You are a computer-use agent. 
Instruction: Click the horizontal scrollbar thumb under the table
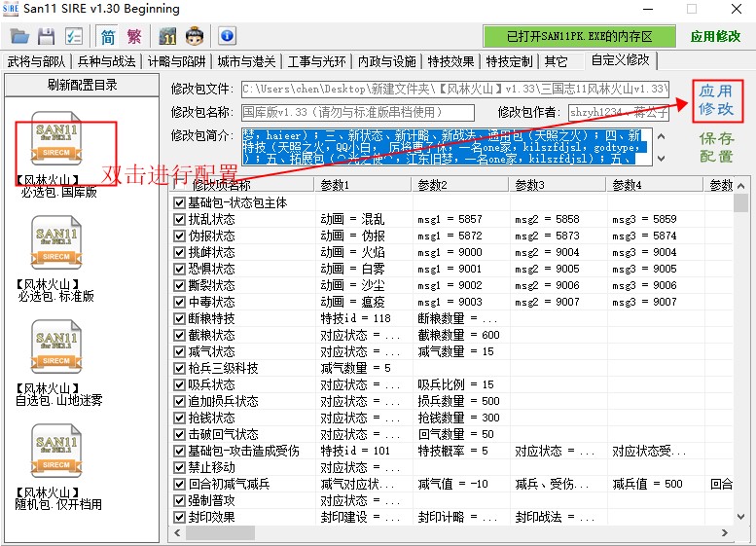click(x=220, y=533)
